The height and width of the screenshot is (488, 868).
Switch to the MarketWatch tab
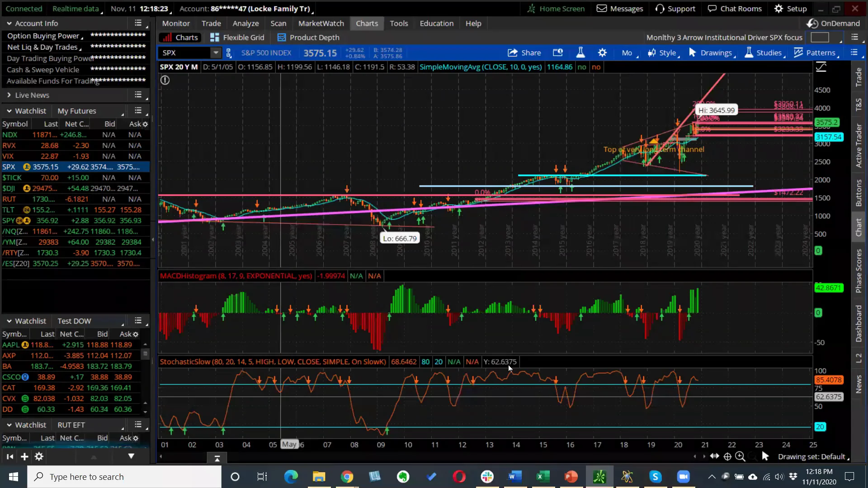point(321,23)
